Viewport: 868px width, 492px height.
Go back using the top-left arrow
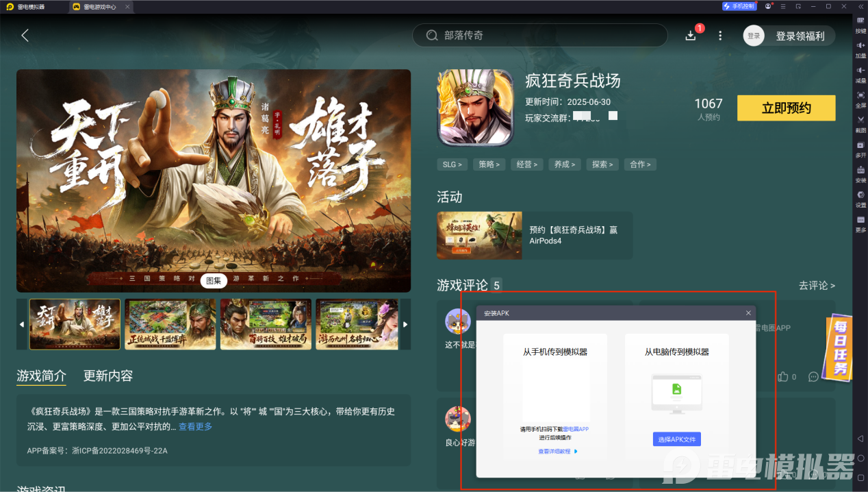25,36
